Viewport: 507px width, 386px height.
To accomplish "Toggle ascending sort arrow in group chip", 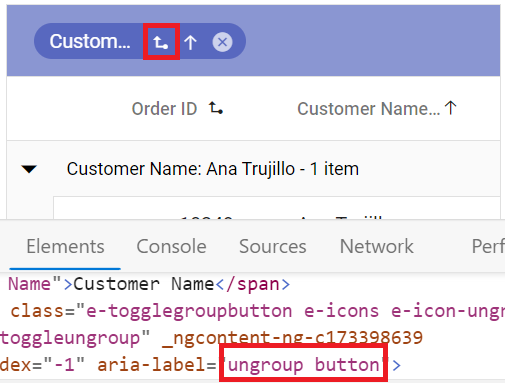I will point(191,43).
